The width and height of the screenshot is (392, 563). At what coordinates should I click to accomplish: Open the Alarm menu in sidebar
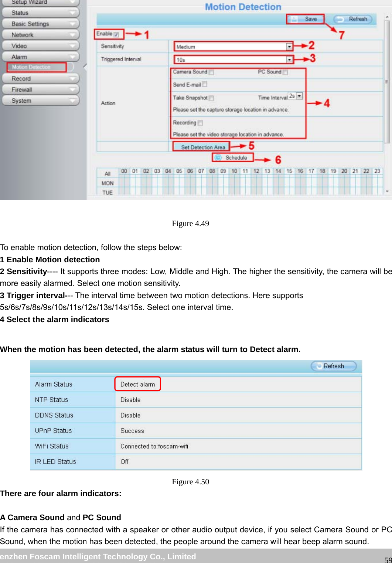pos(41,57)
